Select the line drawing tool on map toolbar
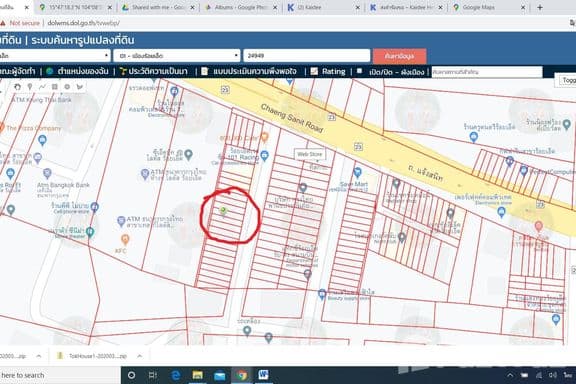Viewport: 576px width, 384px height. [42, 87]
